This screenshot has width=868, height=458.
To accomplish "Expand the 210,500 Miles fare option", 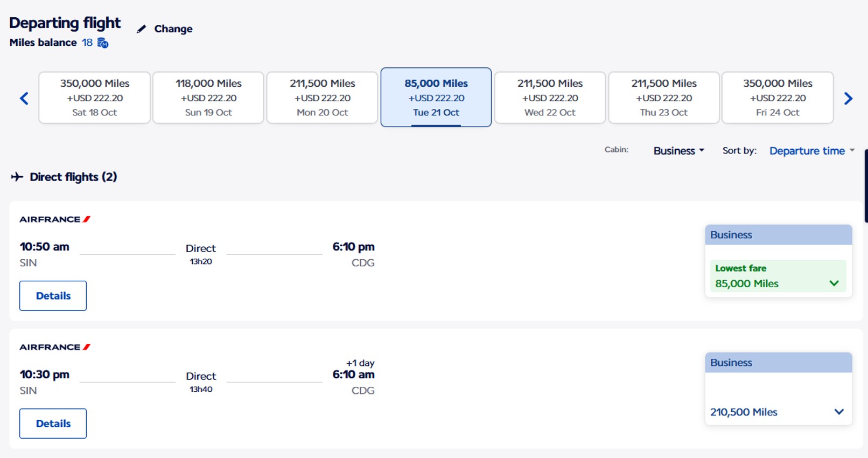I will coord(778,412).
